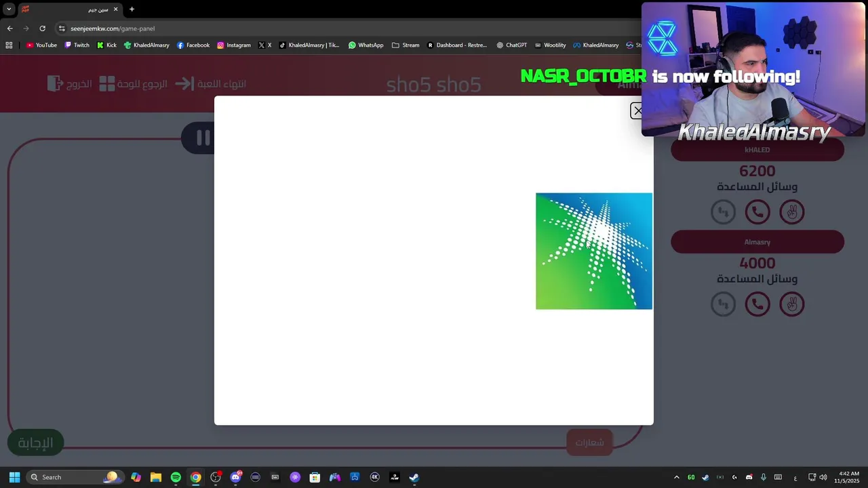Viewport: 868px width, 488px height.
Task: Open the Windows Start menu
Action: pos(14,477)
